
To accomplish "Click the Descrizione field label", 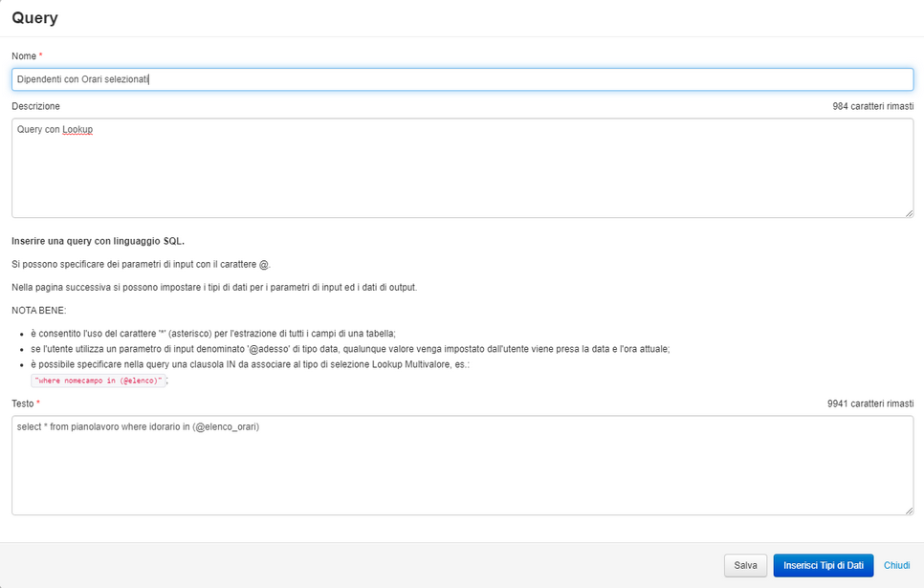I will pyautogui.click(x=35, y=106).
